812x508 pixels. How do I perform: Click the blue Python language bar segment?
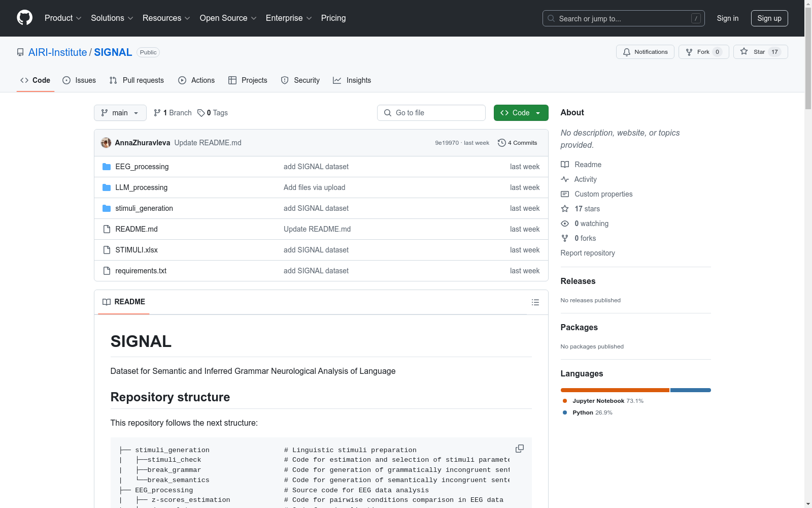click(691, 390)
